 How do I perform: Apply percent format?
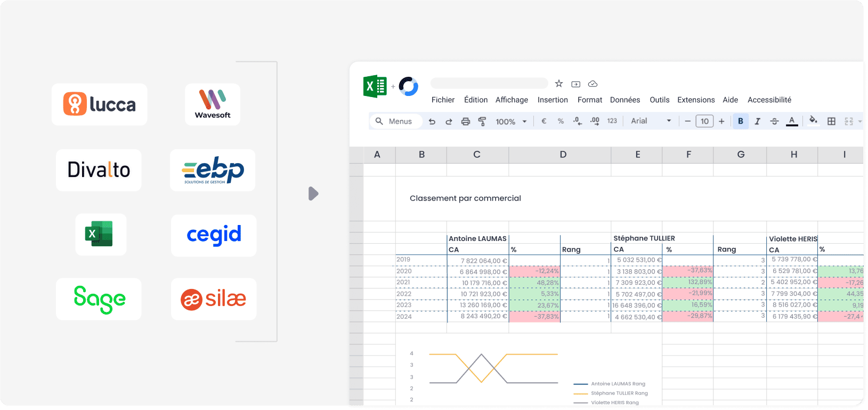561,121
